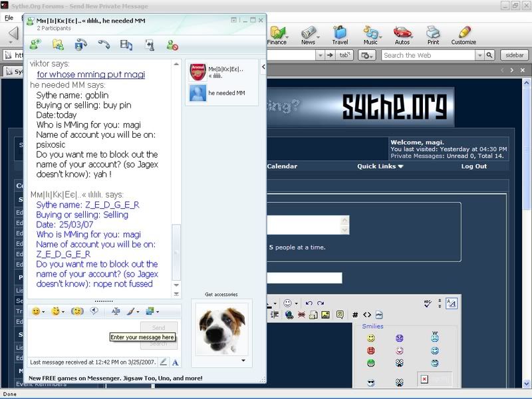Open the search engine dropdown arrow

pyautogui.click(x=479, y=55)
